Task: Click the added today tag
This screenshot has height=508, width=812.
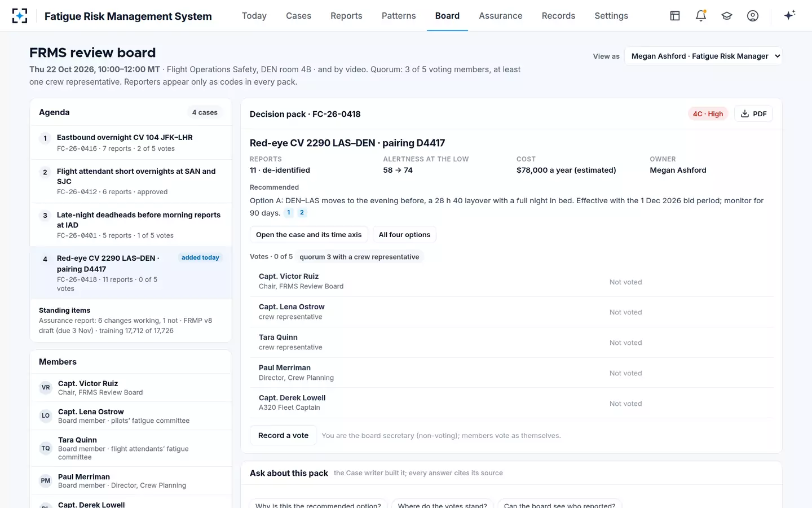Action: [x=200, y=257]
